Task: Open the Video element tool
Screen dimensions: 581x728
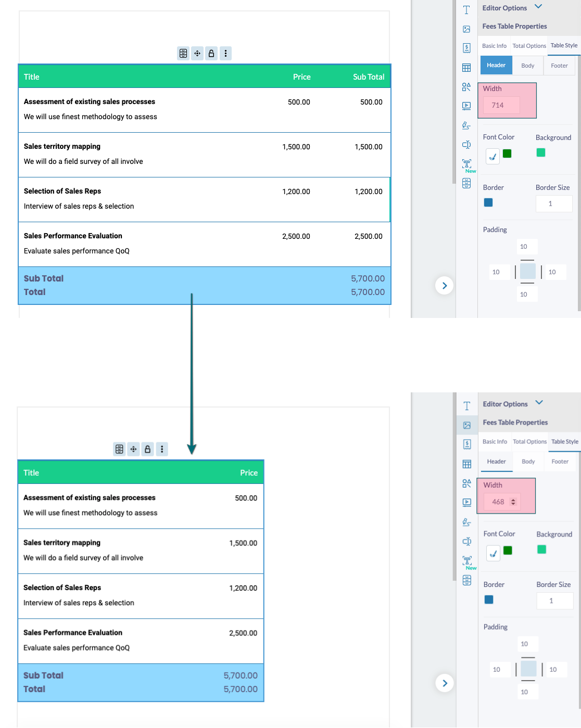Action: [466, 106]
